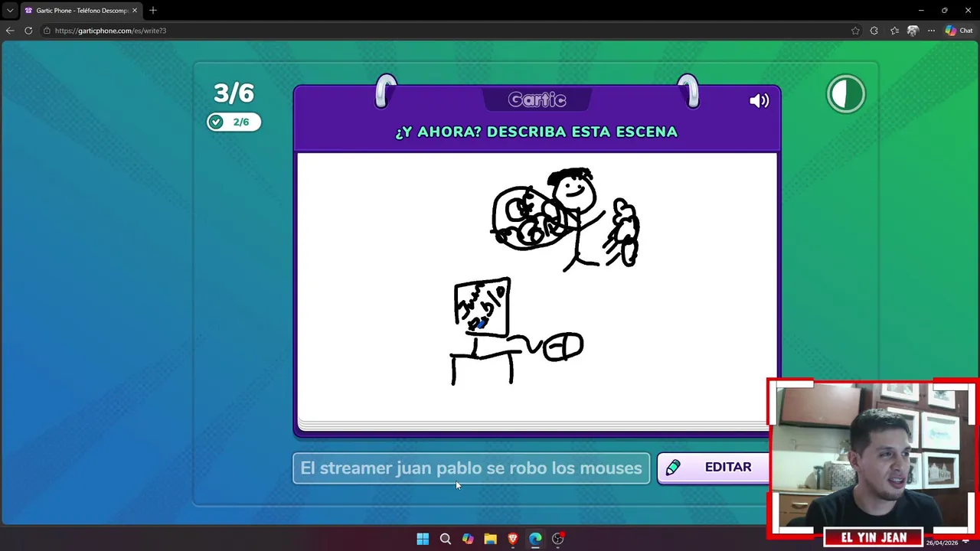Close the Gartic Phone tab
This screenshot has width=980, height=551.
[x=135, y=11]
